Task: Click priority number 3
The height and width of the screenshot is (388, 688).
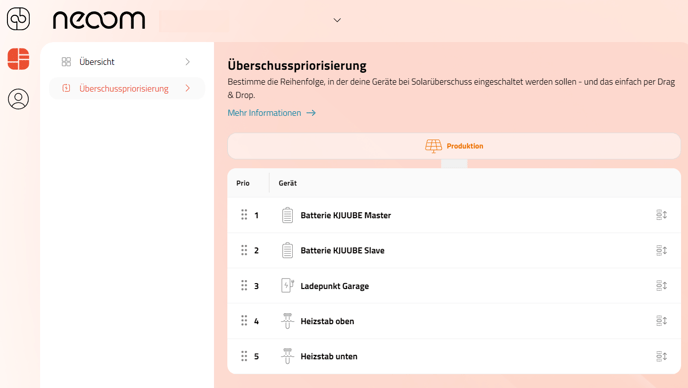Action: click(257, 286)
